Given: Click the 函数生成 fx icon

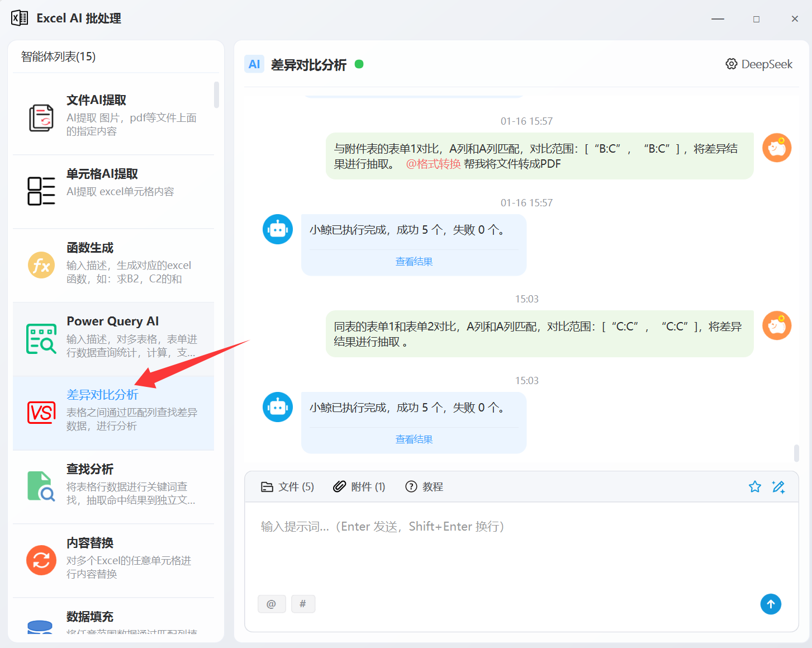Looking at the screenshot, I should (x=41, y=265).
